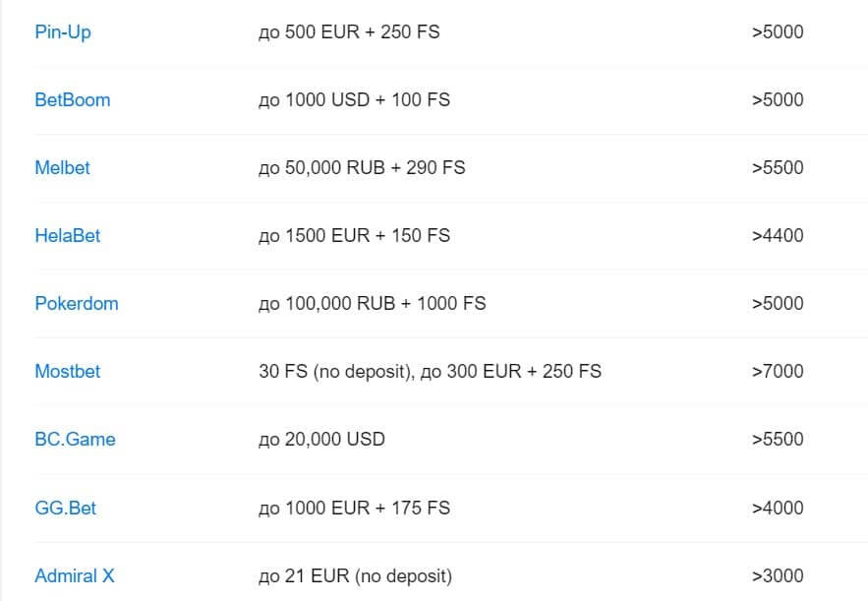
Task: Open the Pin-Up casino link
Action: tap(63, 32)
